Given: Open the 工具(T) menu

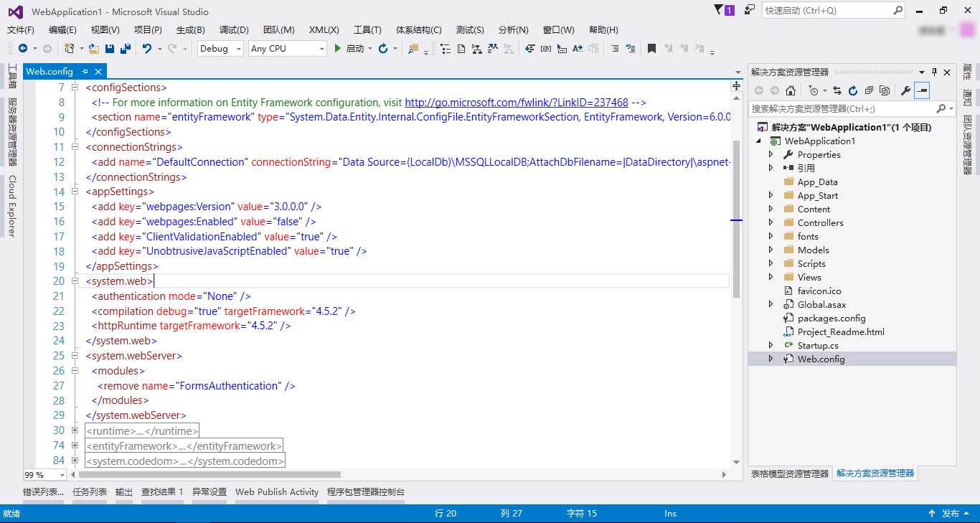Looking at the screenshot, I should tap(367, 29).
